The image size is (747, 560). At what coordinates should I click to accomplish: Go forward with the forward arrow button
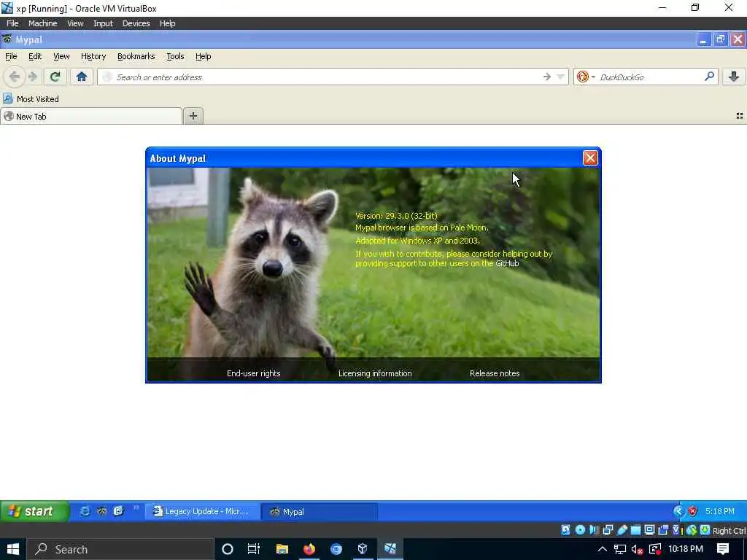(33, 77)
